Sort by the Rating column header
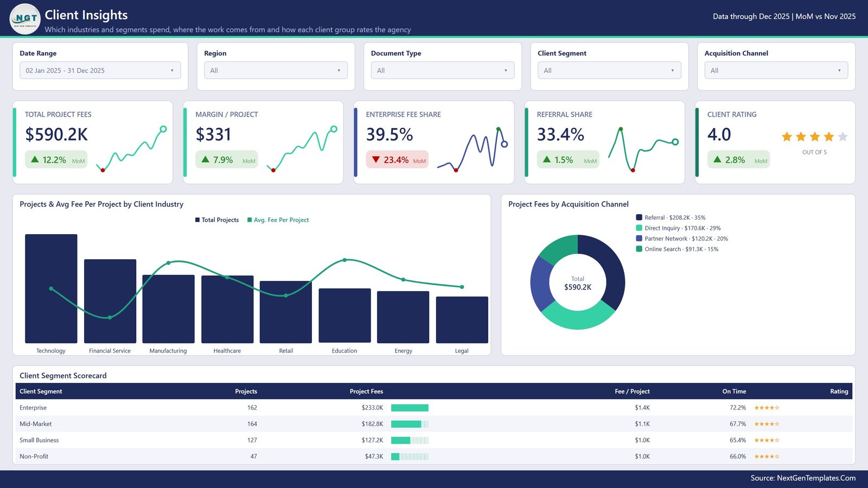This screenshot has width=868, height=488. click(839, 391)
